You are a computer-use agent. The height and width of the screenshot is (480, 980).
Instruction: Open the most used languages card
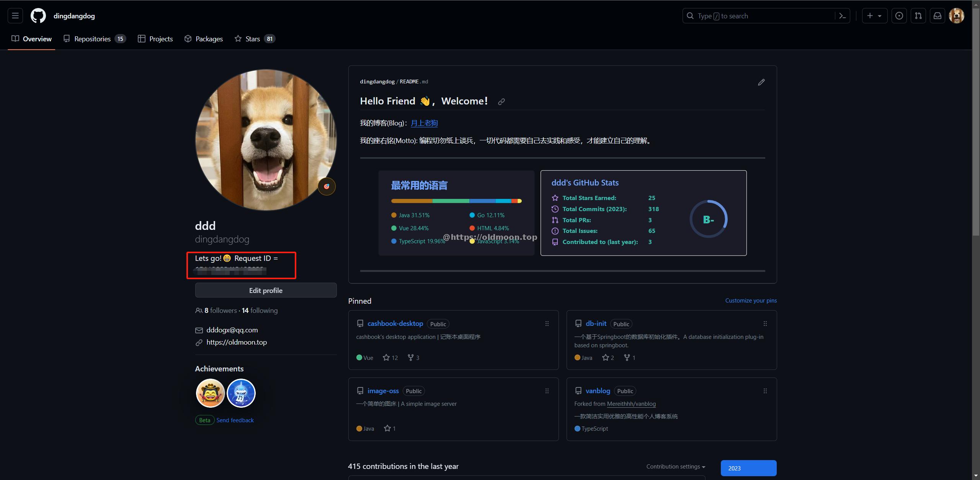pyautogui.click(x=456, y=213)
